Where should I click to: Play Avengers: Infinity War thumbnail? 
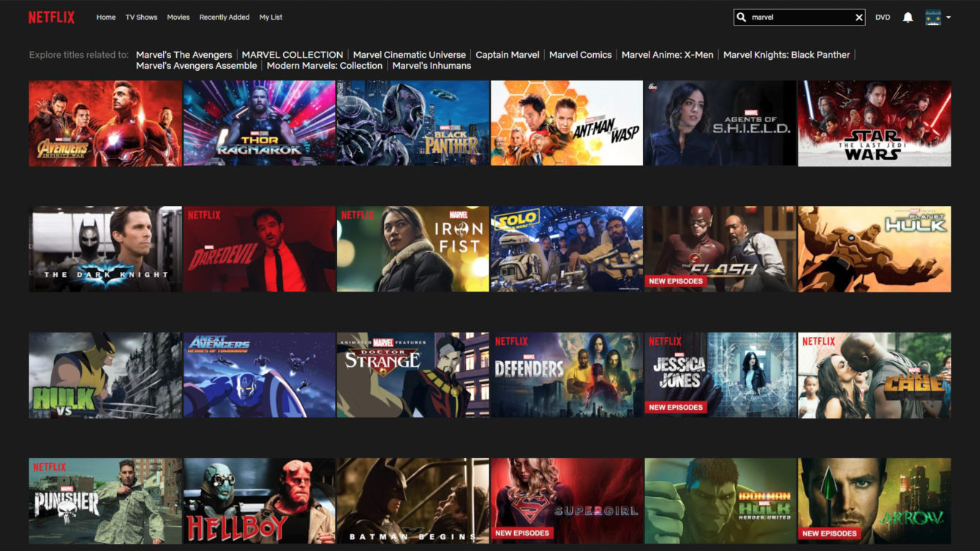(x=105, y=123)
